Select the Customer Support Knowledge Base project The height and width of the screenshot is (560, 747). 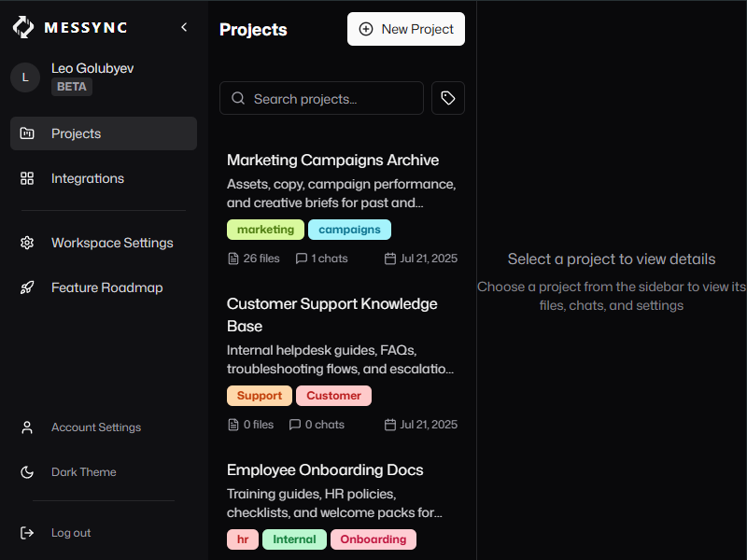click(331, 315)
